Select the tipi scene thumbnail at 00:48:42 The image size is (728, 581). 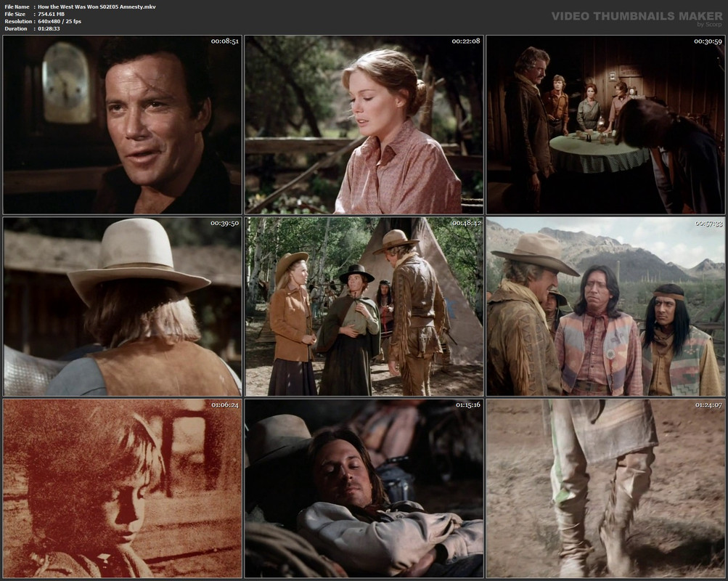click(x=364, y=306)
